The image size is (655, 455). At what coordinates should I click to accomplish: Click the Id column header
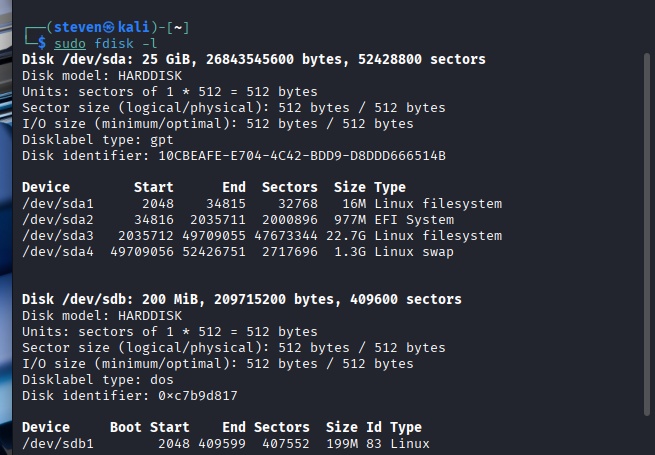point(374,427)
